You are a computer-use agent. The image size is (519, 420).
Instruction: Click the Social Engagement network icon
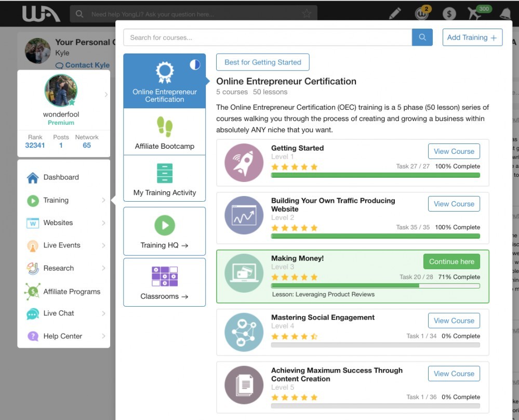[244, 332]
